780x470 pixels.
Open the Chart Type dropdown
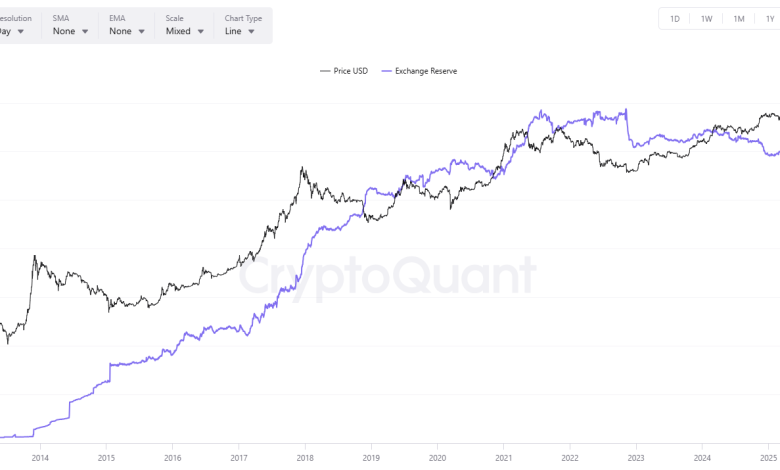[239, 31]
